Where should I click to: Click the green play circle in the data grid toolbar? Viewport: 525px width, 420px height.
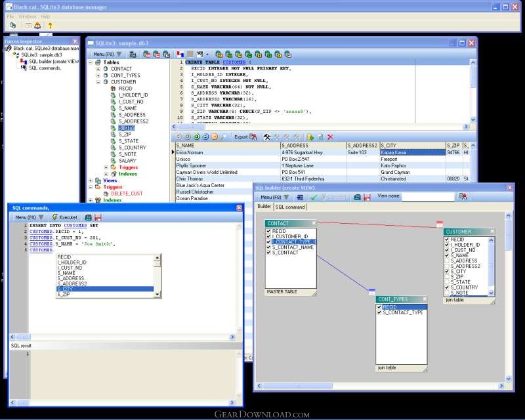pyautogui.click(x=196, y=136)
